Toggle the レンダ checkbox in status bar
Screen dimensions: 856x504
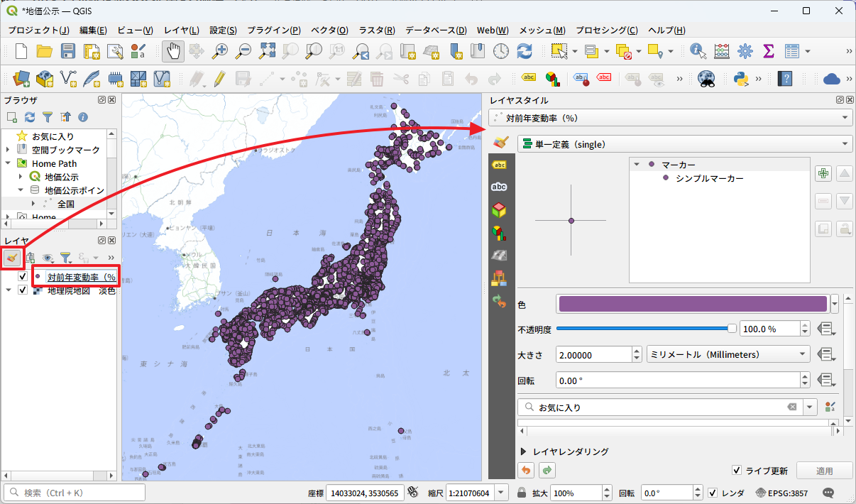(x=713, y=493)
